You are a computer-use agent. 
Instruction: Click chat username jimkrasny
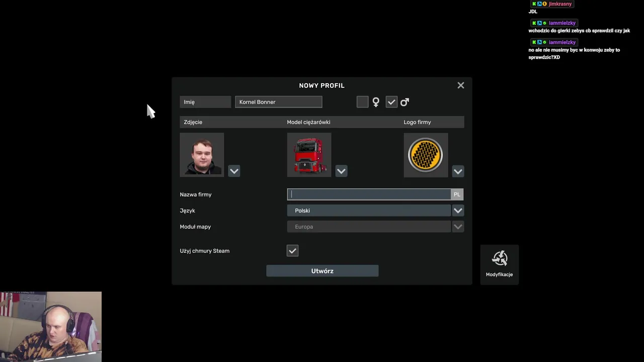560,4
